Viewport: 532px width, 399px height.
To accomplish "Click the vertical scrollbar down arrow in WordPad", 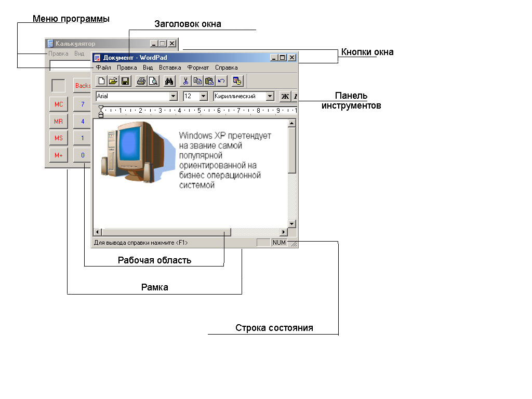I will pos(292,223).
